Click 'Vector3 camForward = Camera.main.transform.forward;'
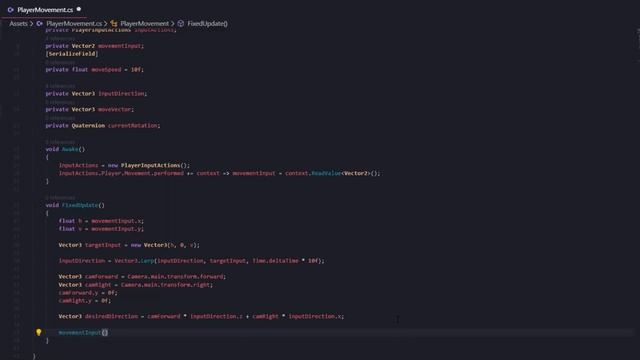 142,276
